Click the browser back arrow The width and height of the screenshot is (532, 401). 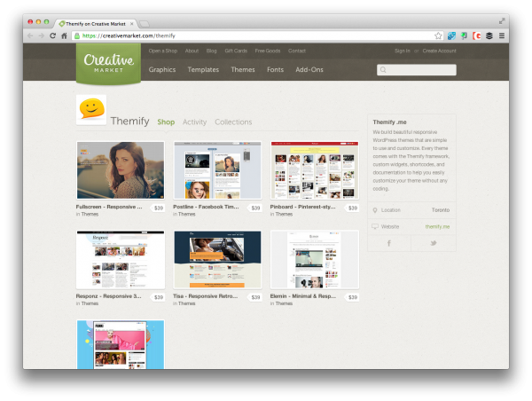[30, 35]
